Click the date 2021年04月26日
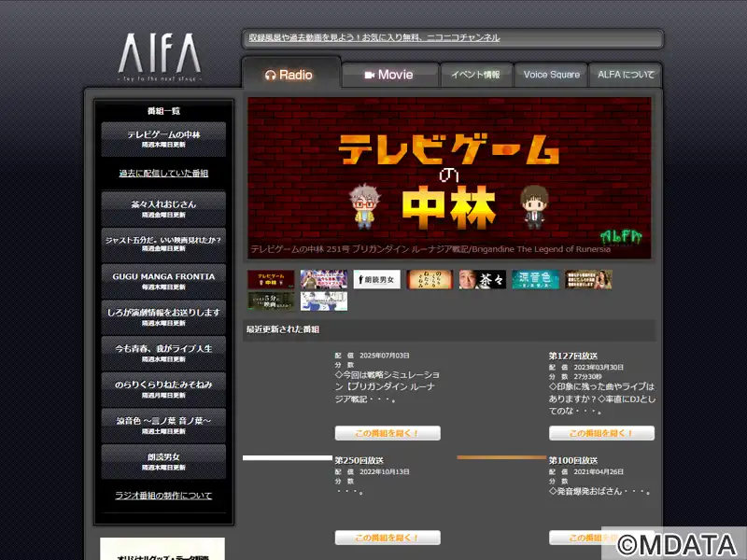 (599, 472)
